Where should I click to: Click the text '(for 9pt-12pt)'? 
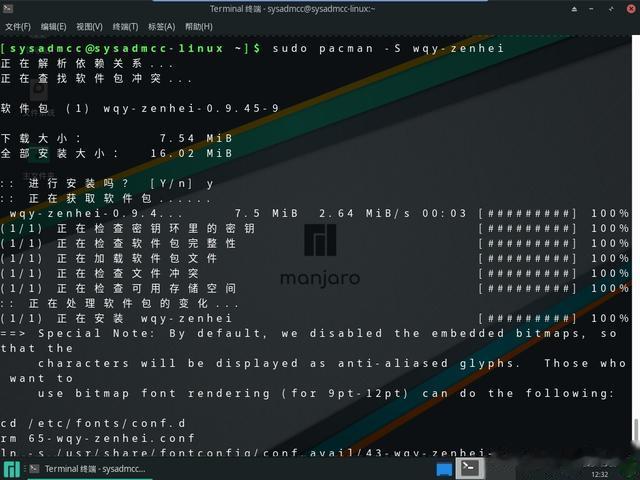[345, 394]
